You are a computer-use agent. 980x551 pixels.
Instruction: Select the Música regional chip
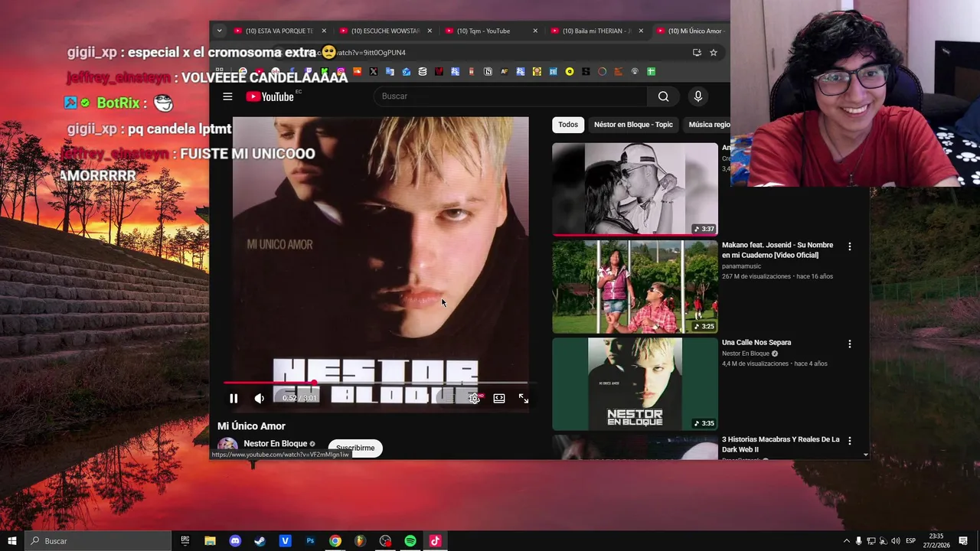(x=708, y=124)
